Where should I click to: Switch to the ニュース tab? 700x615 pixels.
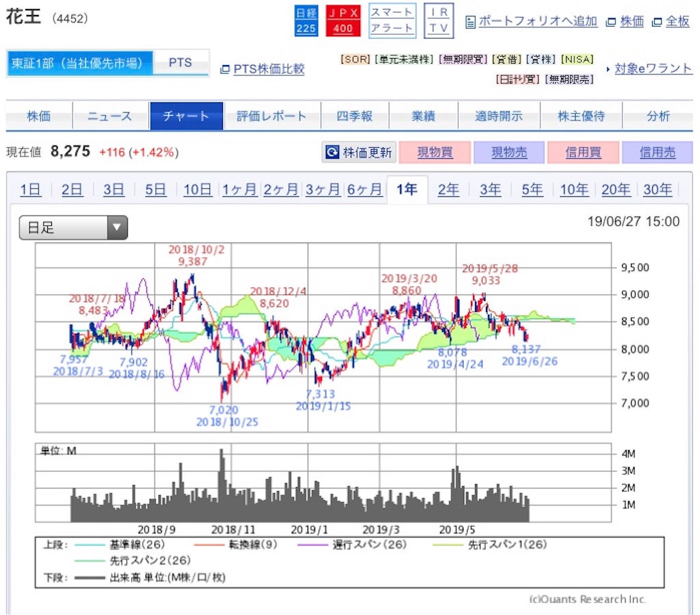(x=110, y=116)
